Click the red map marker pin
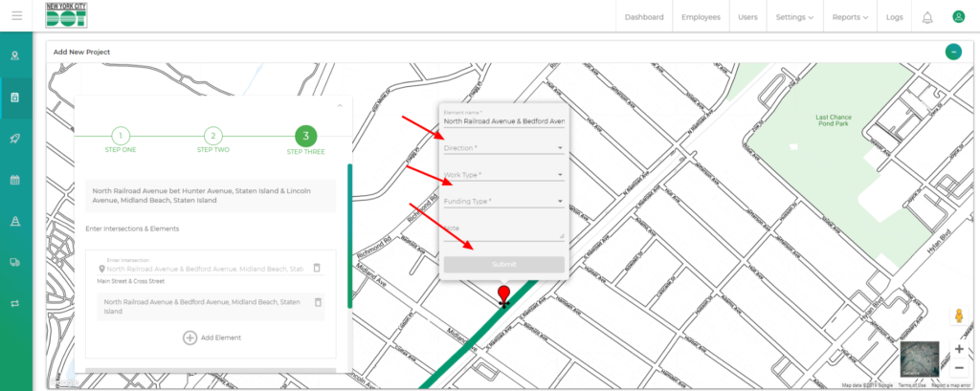Image resolution: width=980 pixels, height=391 pixels. click(x=503, y=294)
